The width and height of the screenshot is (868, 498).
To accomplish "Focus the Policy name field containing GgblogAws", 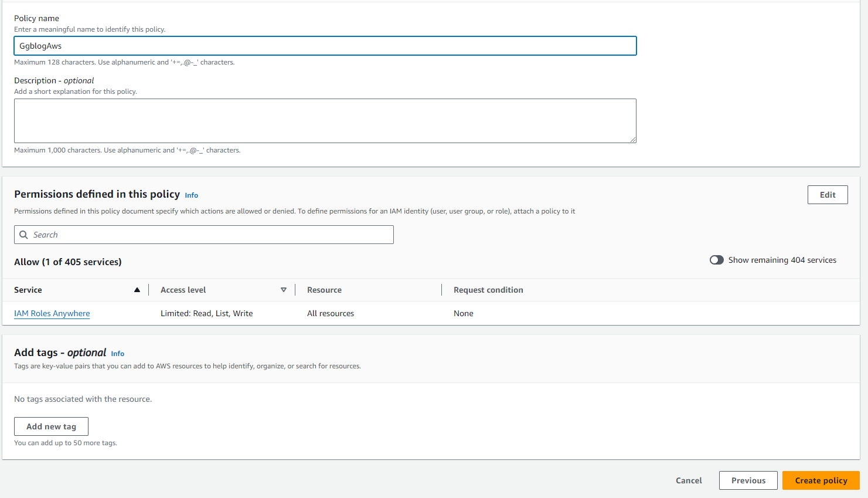I will (325, 46).
